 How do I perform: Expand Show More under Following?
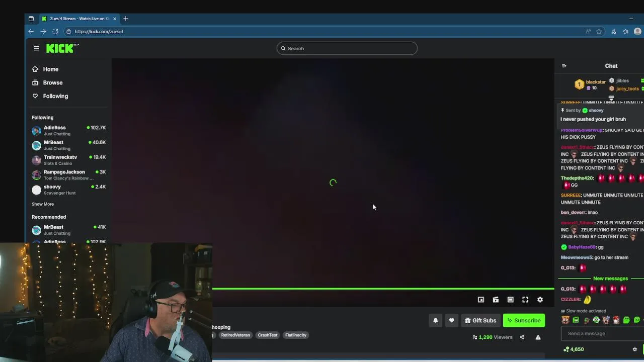coord(43,204)
